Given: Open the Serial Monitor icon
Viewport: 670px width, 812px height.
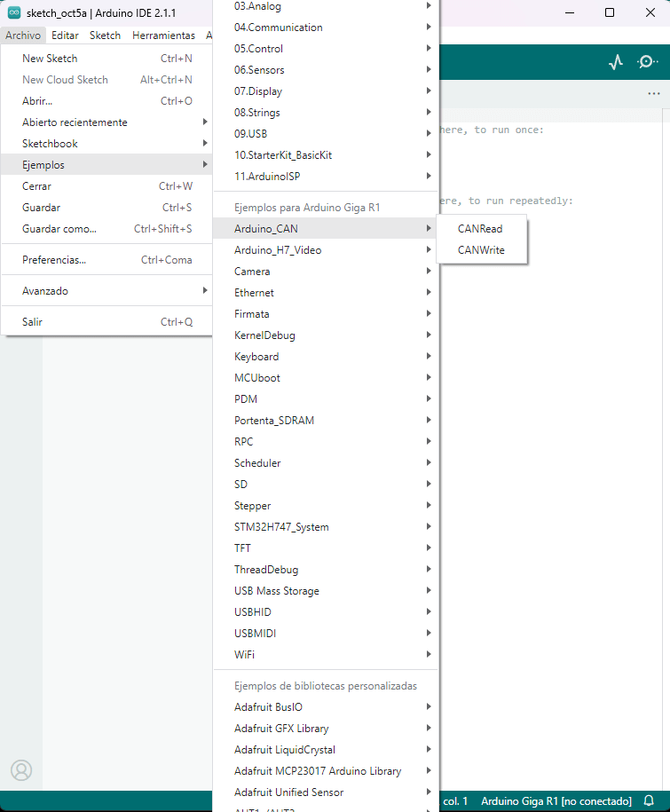Looking at the screenshot, I should pyautogui.click(x=648, y=62).
